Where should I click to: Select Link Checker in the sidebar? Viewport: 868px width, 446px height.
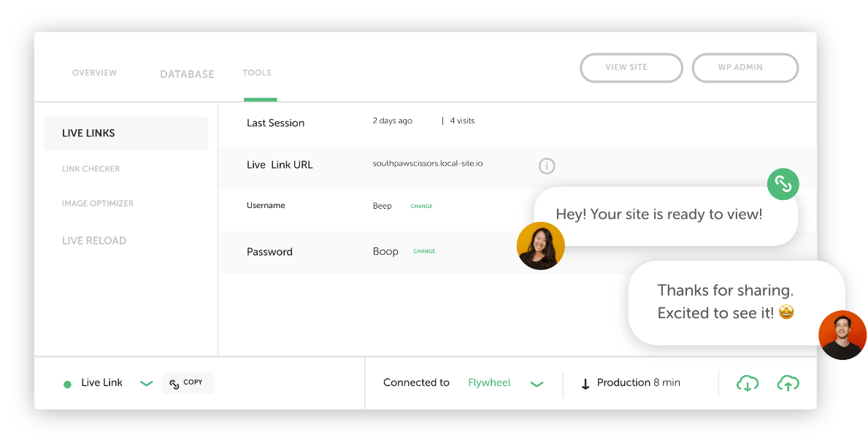coord(91,169)
